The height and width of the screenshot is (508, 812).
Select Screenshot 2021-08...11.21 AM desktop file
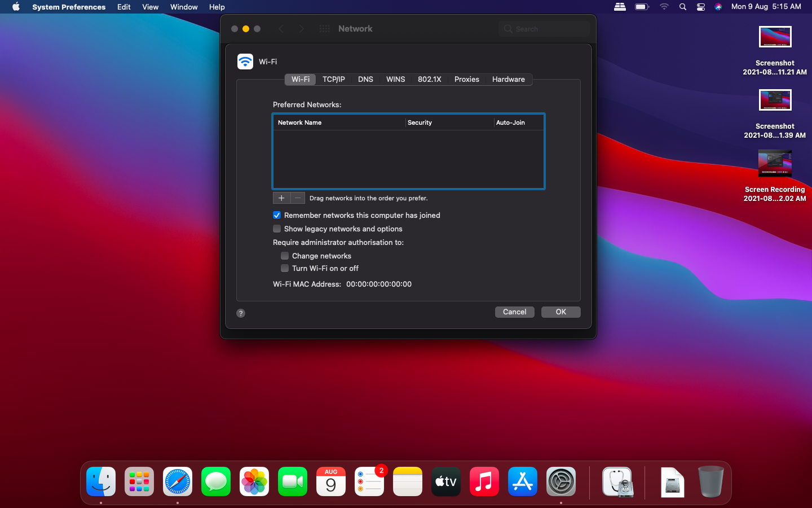[x=775, y=50]
